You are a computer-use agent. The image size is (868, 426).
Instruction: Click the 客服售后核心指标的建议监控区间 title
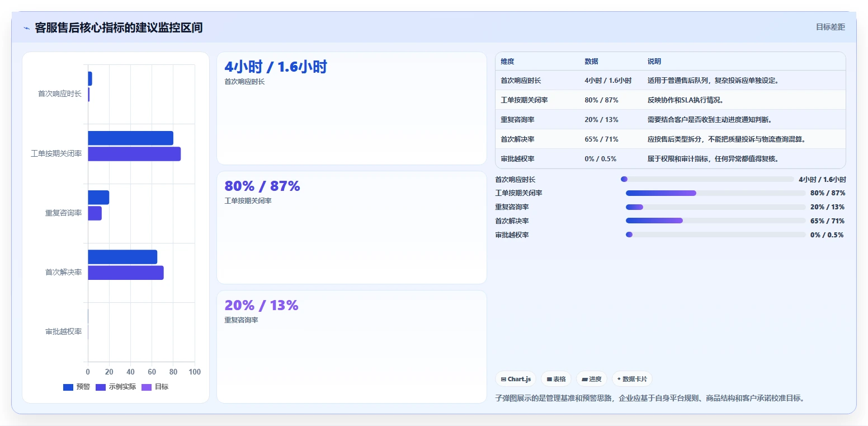[x=119, y=28]
